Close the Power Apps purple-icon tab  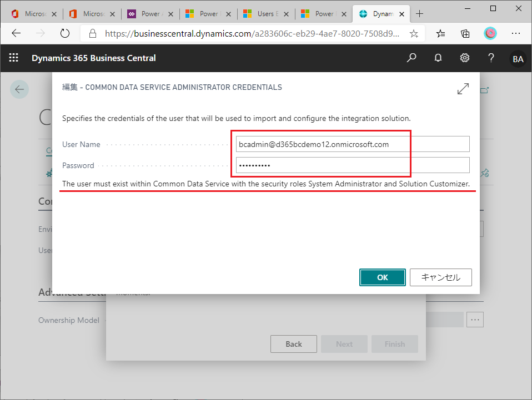point(170,14)
